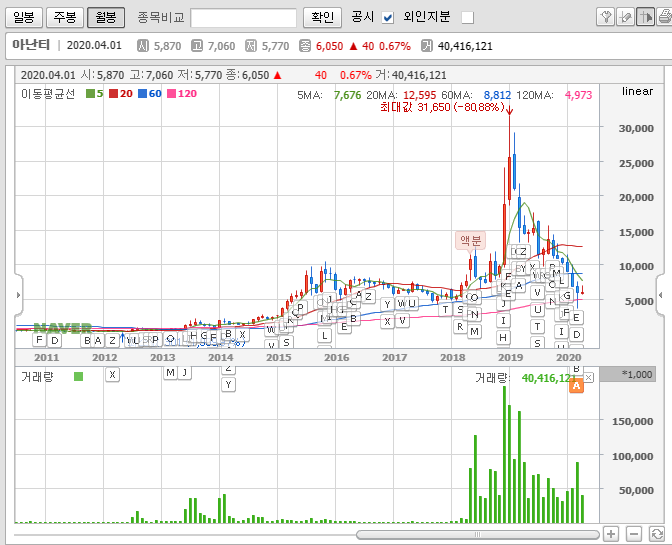
Task: Click the *1,000 volume unit label
Action: tap(637, 374)
